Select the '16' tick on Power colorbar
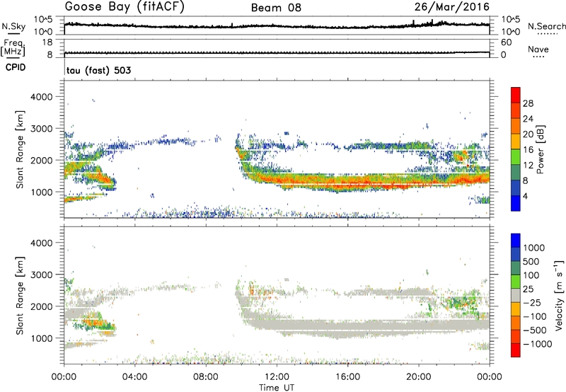Image resolution: width=566 pixels, height=392 pixels. pos(528,150)
